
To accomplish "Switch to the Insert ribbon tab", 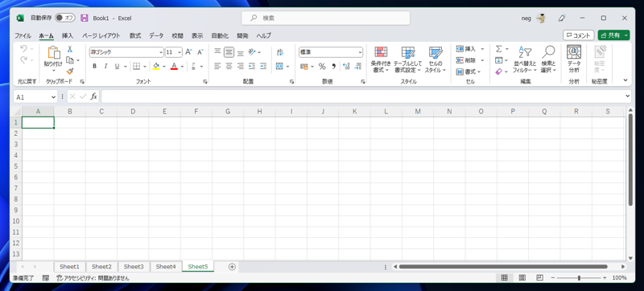I will click(x=68, y=35).
